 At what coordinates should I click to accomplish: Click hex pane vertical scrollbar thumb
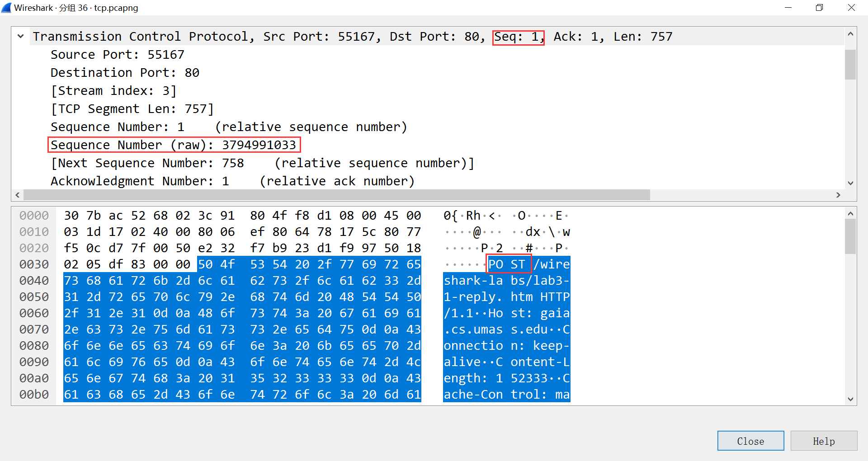pyautogui.click(x=850, y=237)
